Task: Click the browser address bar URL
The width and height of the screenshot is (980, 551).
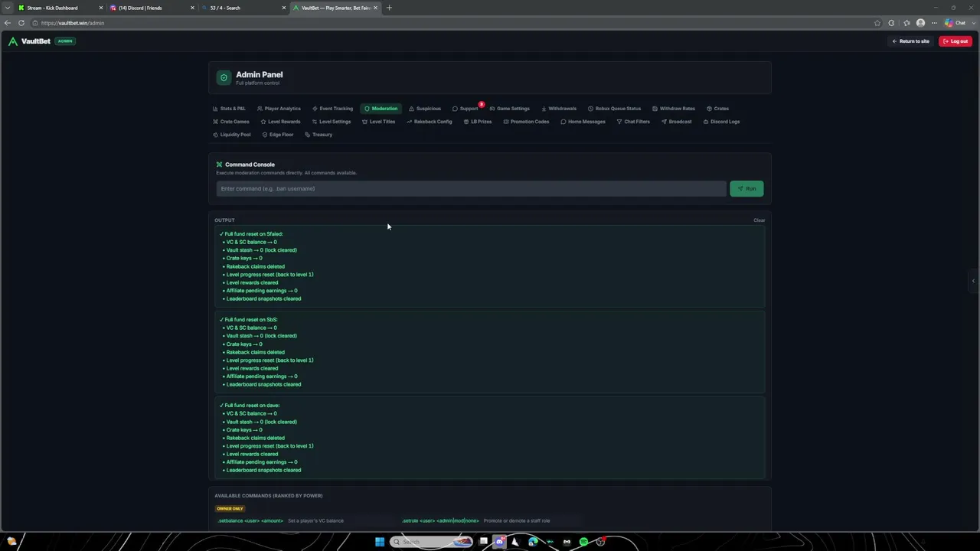Action: click(x=73, y=23)
